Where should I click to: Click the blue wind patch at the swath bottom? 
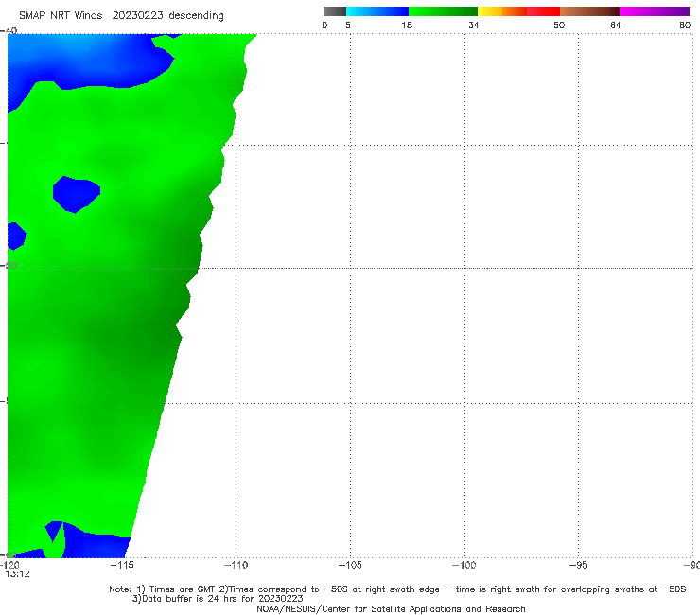click(96, 545)
